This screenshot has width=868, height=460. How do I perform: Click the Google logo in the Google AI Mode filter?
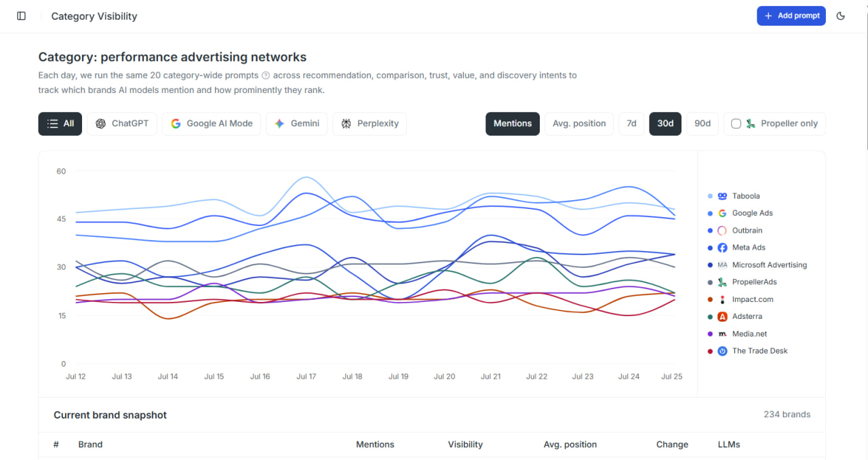(176, 123)
